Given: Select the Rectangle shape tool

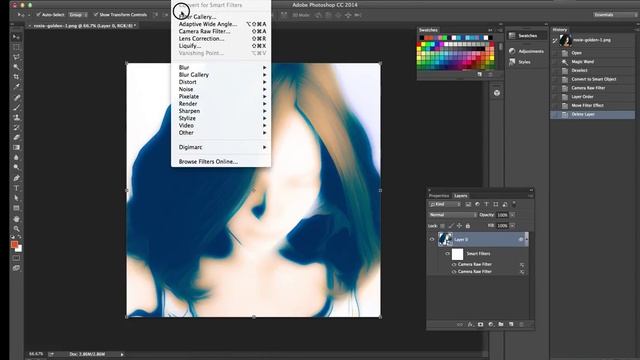Looking at the screenshot, I should click(16, 208).
